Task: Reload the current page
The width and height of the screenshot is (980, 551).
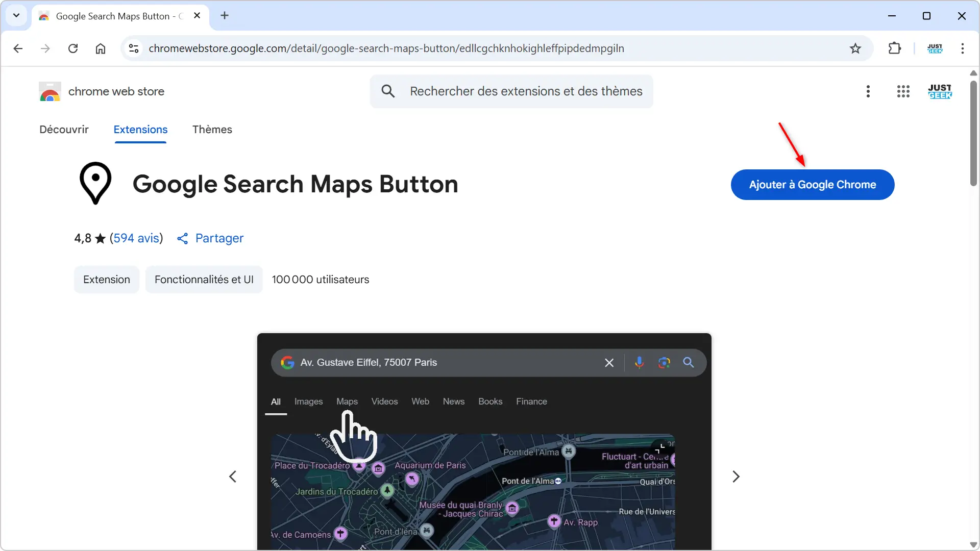Action: tap(73, 48)
